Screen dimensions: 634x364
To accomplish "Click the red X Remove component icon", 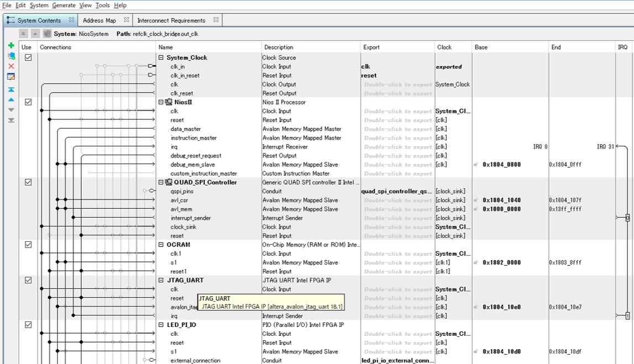I will (x=11, y=66).
